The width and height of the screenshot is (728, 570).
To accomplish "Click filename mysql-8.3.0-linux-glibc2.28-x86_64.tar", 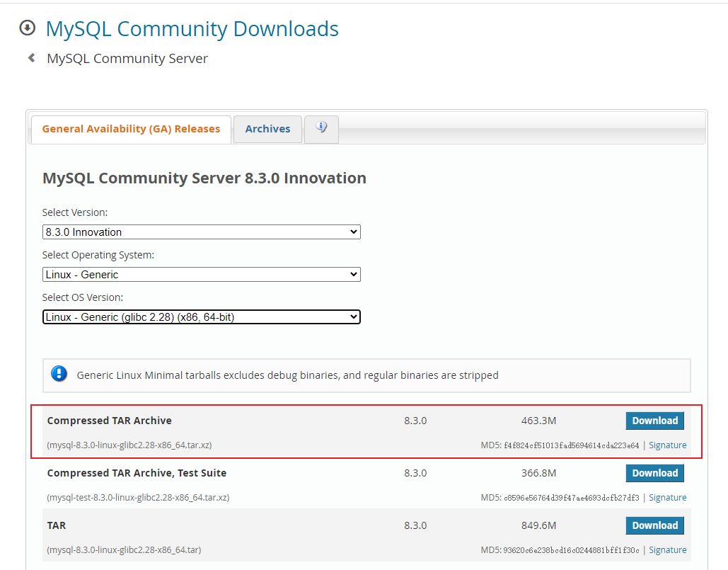I will (x=124, y=550).
